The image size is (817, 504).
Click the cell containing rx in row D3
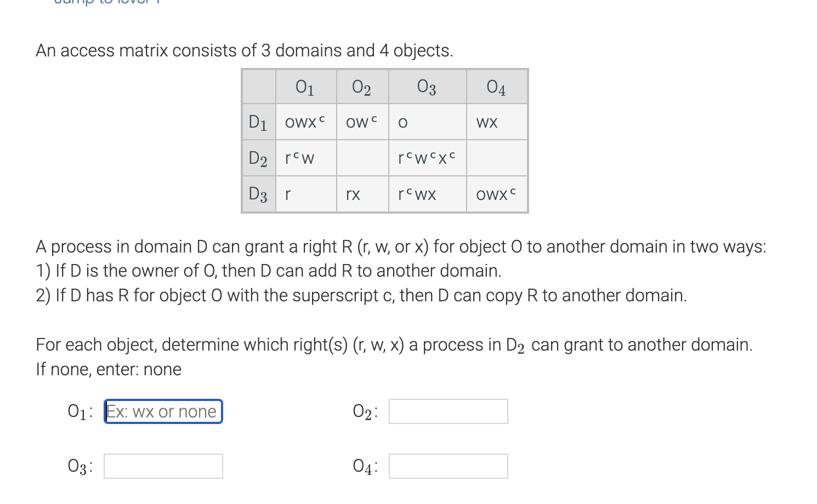tap(354, 194)
